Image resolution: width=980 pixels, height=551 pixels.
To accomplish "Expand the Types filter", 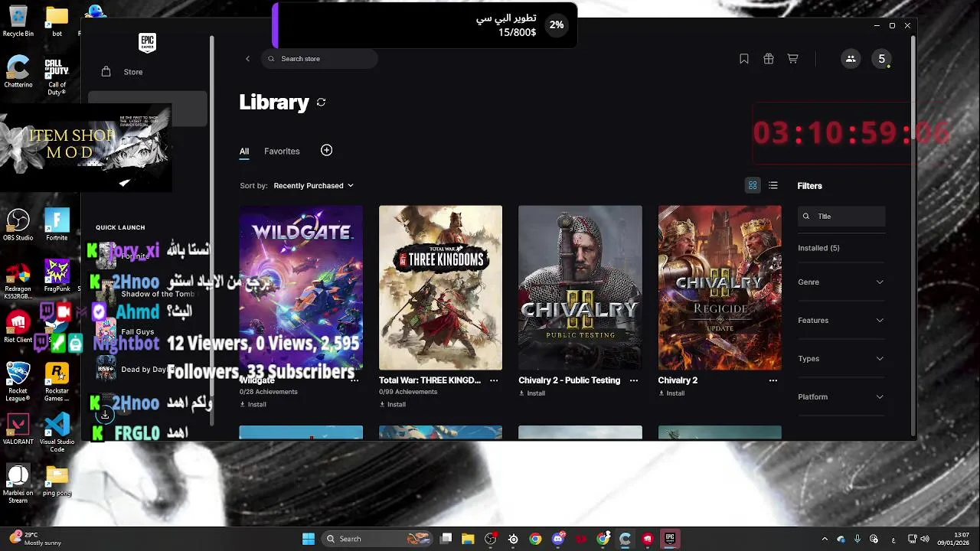I will [x=841, y=359].
